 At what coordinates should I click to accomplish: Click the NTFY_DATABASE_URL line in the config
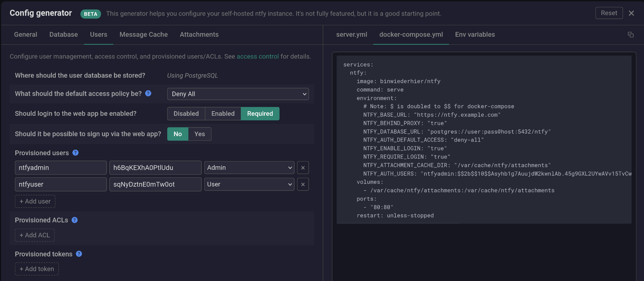click(457, 132)
